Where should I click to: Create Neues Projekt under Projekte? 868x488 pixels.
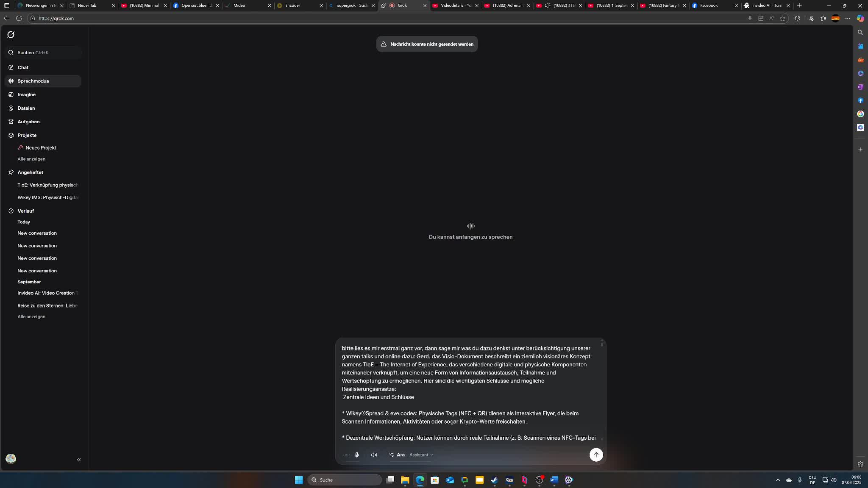[41, 148]
